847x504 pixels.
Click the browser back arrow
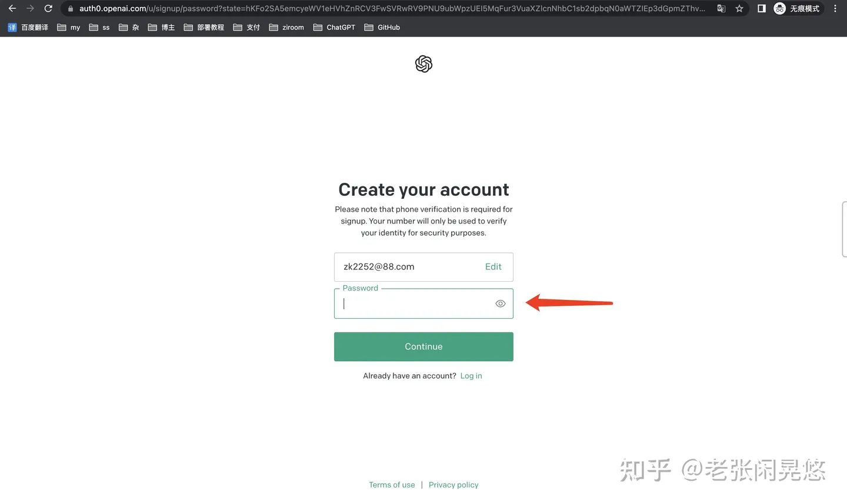(12, 8)
